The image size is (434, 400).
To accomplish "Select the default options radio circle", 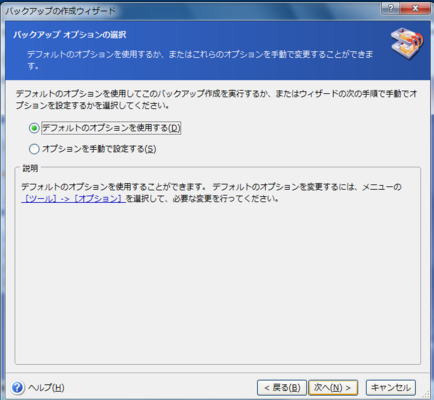I will click(x=34, y=128).
